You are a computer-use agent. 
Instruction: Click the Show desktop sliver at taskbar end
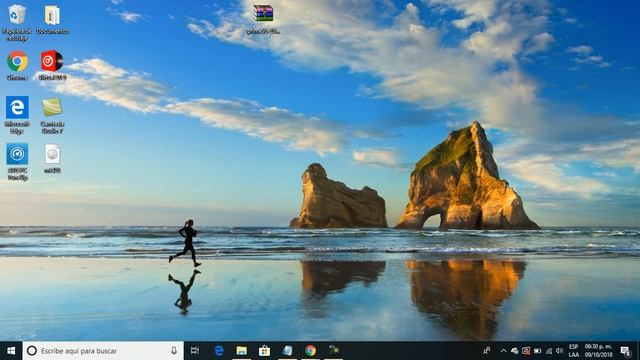[638, 351]
